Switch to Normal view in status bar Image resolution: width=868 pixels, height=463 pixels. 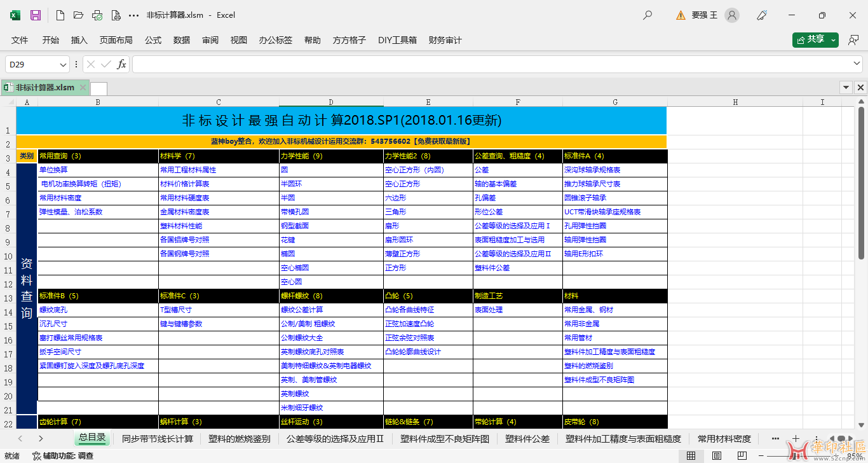[691, 455]
